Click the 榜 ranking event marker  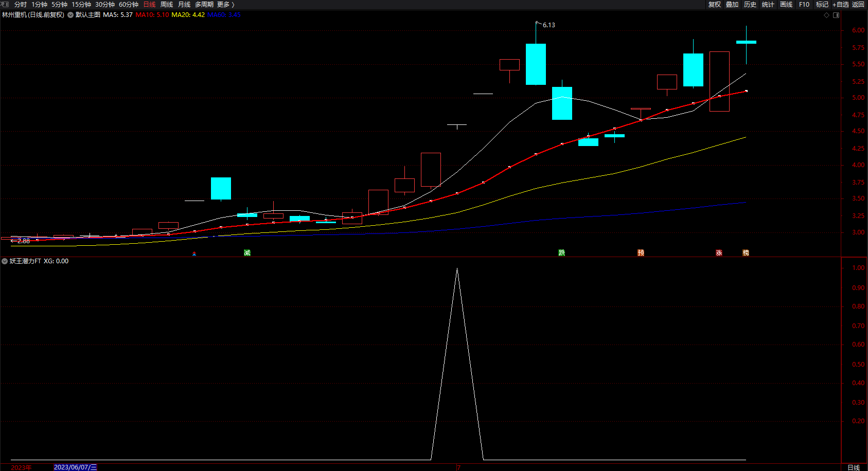746,252
